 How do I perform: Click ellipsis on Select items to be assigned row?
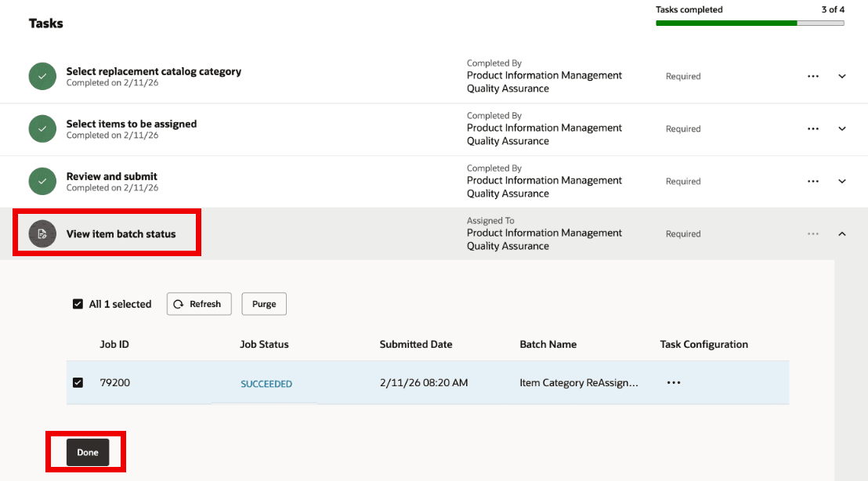pos(812,128)
